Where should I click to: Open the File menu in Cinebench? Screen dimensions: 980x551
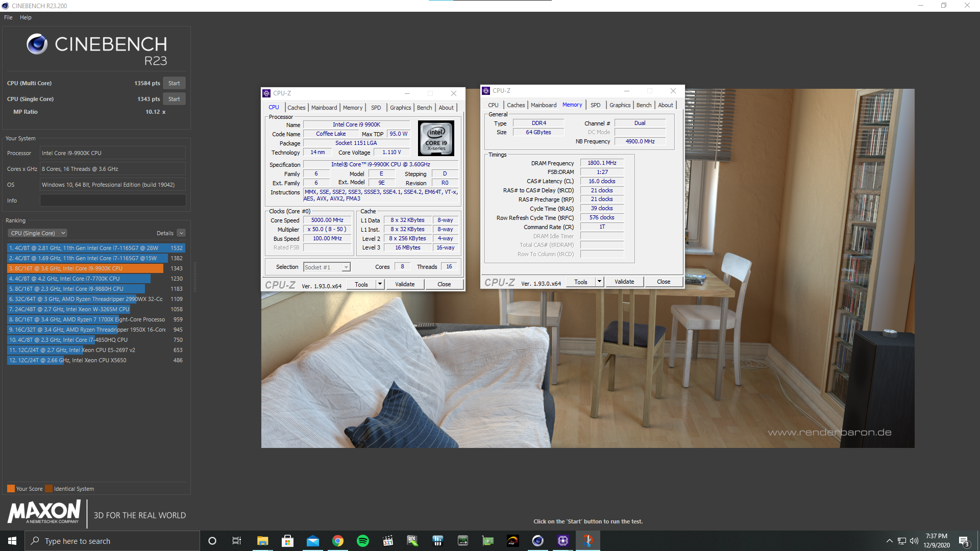tap(8, 17)
